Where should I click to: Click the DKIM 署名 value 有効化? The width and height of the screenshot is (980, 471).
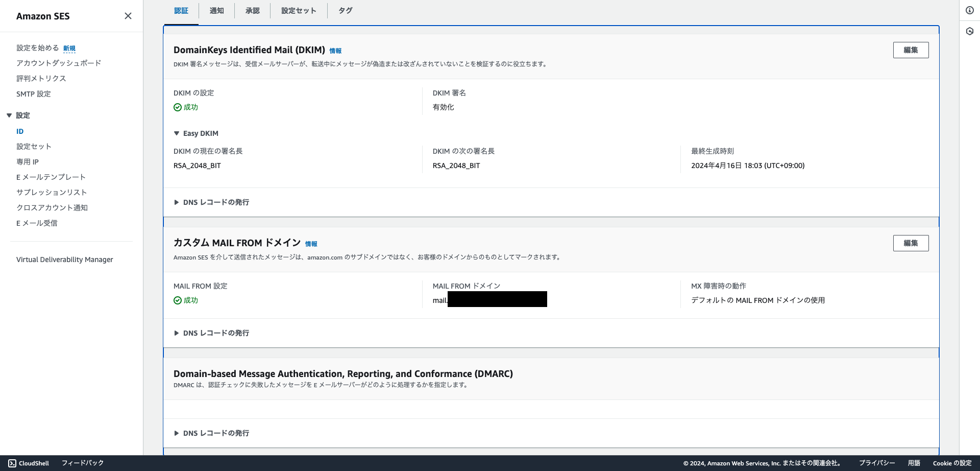tap(444, 107)
